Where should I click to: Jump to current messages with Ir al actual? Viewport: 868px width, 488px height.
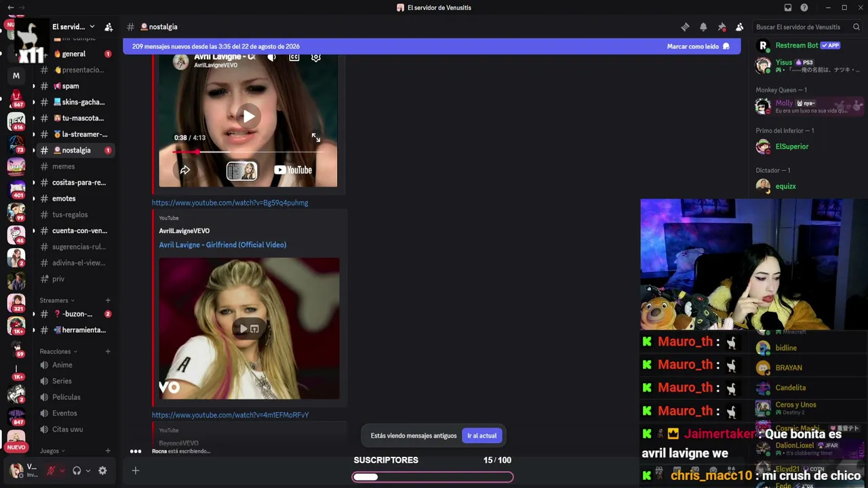click(481, 436)
